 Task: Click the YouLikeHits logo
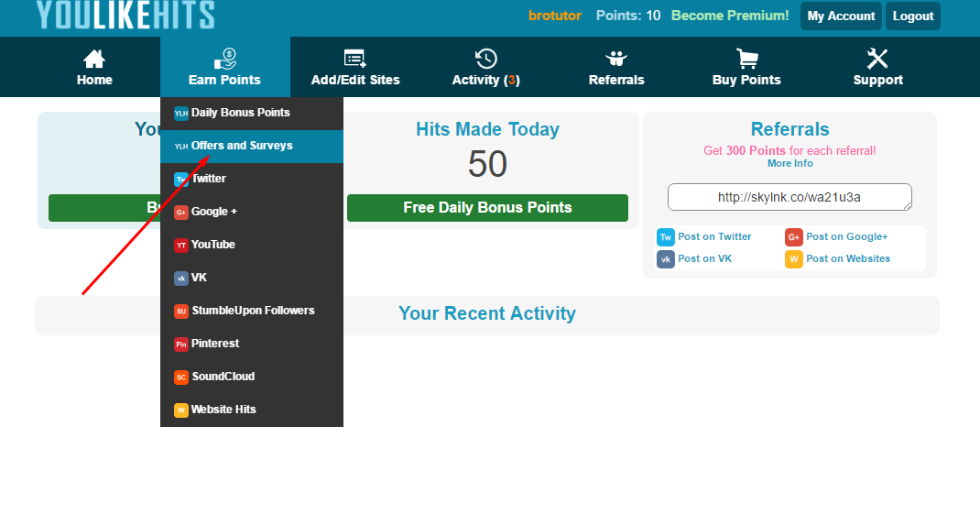(125, 15)
